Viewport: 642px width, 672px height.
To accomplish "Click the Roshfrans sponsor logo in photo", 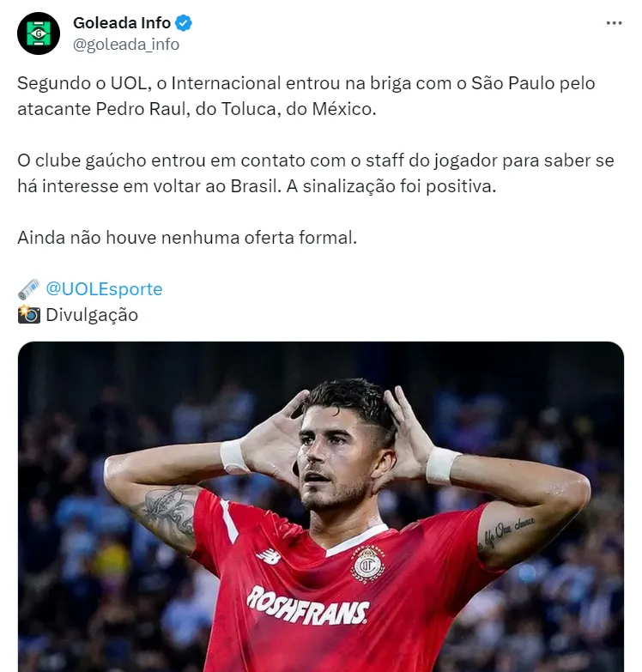I will [308, 606].
